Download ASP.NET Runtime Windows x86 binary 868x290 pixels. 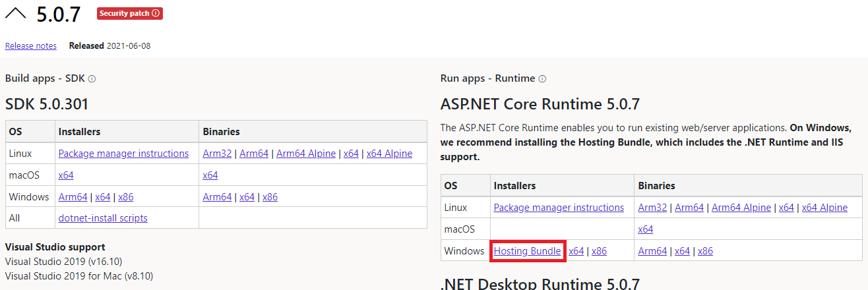click(706, 251)
